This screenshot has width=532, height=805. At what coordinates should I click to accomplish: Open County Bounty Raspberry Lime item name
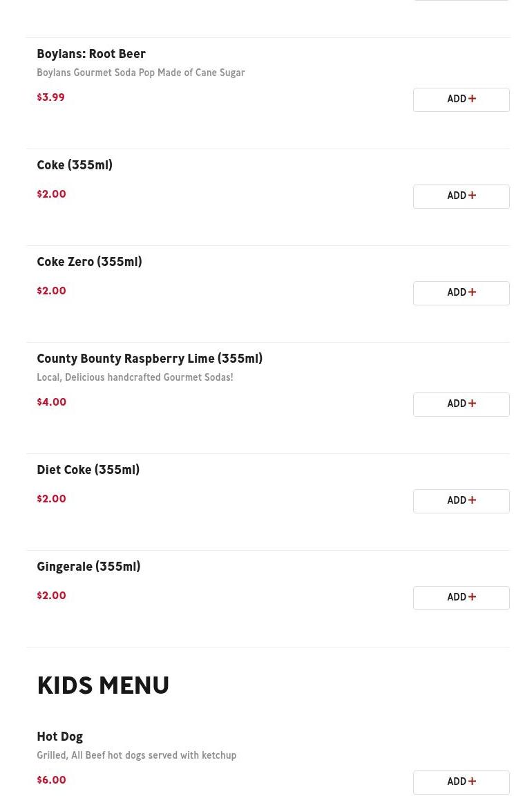[149, 359]
